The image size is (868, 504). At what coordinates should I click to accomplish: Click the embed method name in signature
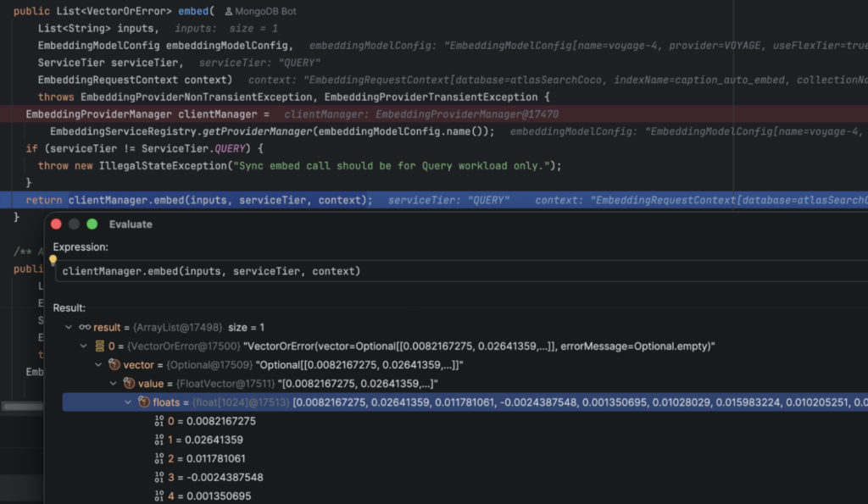click(x=193, y=11)
